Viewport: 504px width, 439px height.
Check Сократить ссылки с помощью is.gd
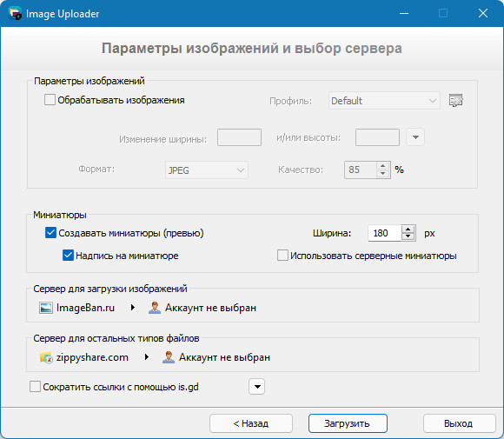point(35,387)
